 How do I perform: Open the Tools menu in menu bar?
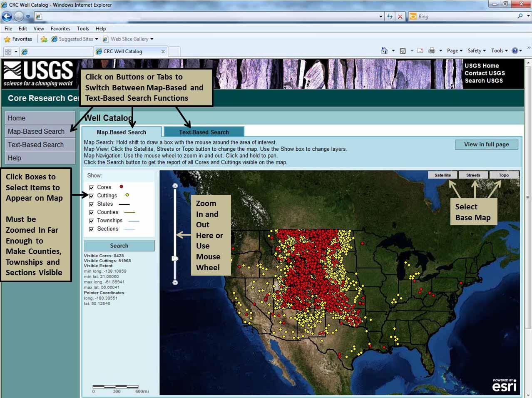point(83,29)
